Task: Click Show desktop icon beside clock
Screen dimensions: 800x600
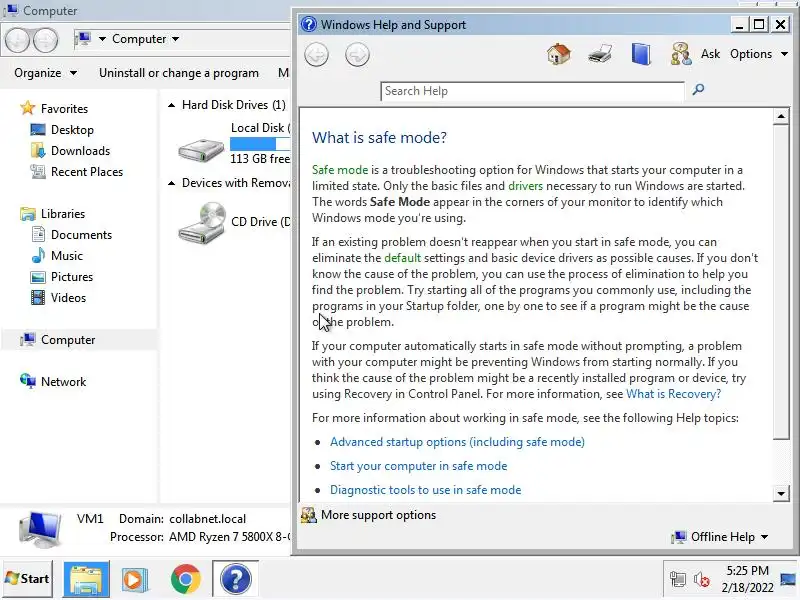Action: [788, 579]
